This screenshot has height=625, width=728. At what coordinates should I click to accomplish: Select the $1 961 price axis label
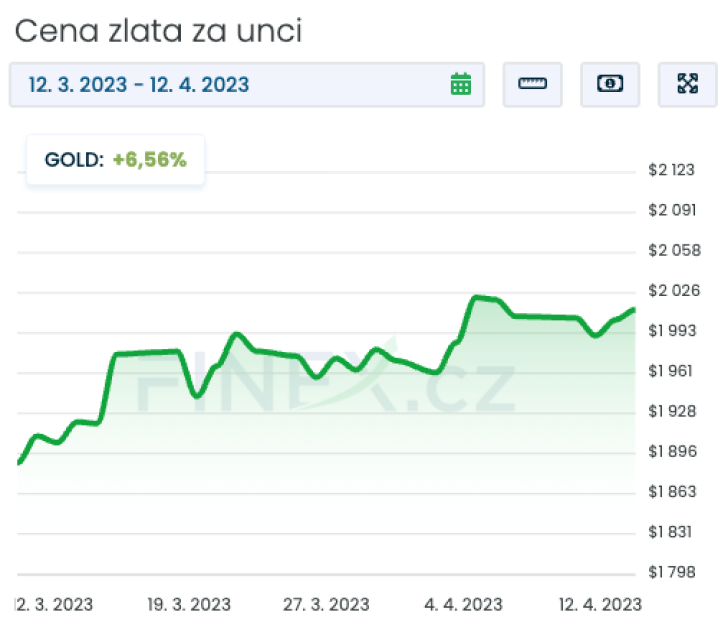point(670,371)
